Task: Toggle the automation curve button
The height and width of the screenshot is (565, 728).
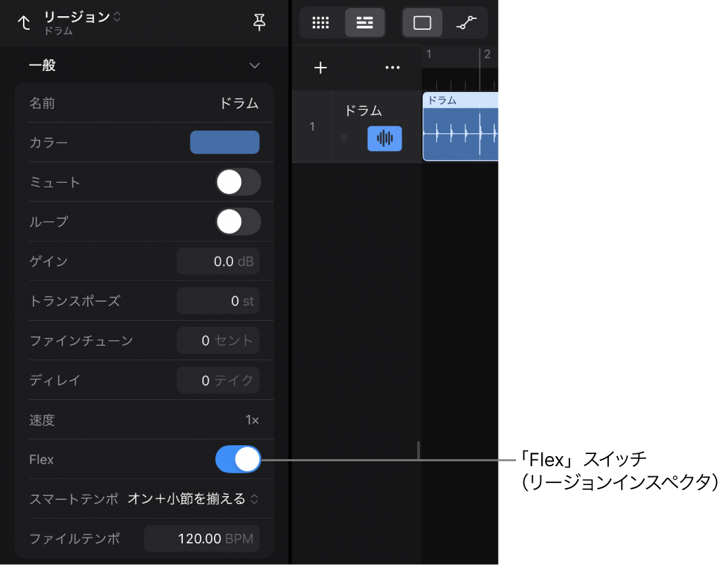Action: [x=466, y=22]
